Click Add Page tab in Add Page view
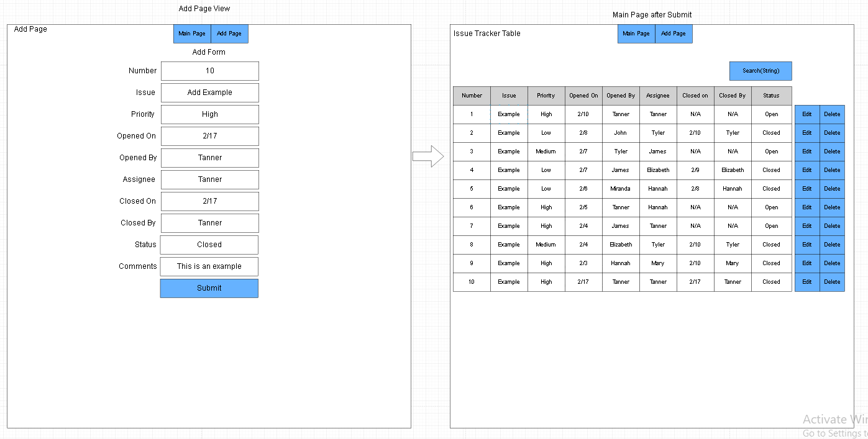 (229, 34)
